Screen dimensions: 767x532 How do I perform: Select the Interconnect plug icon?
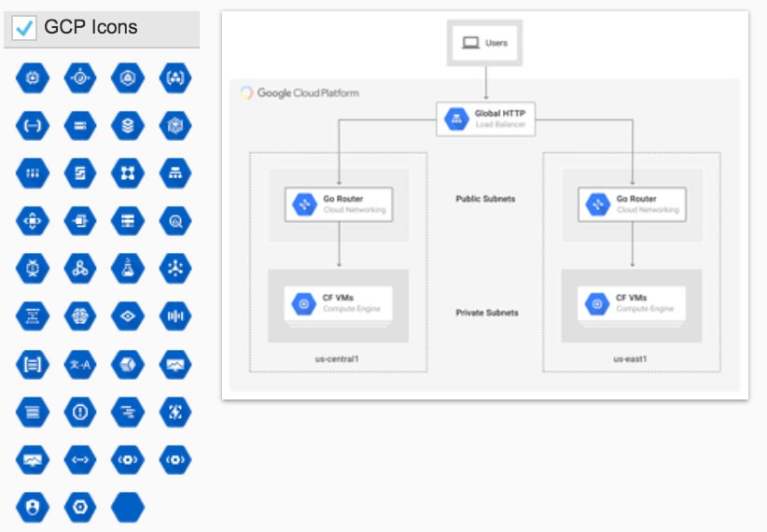point(80,221)
